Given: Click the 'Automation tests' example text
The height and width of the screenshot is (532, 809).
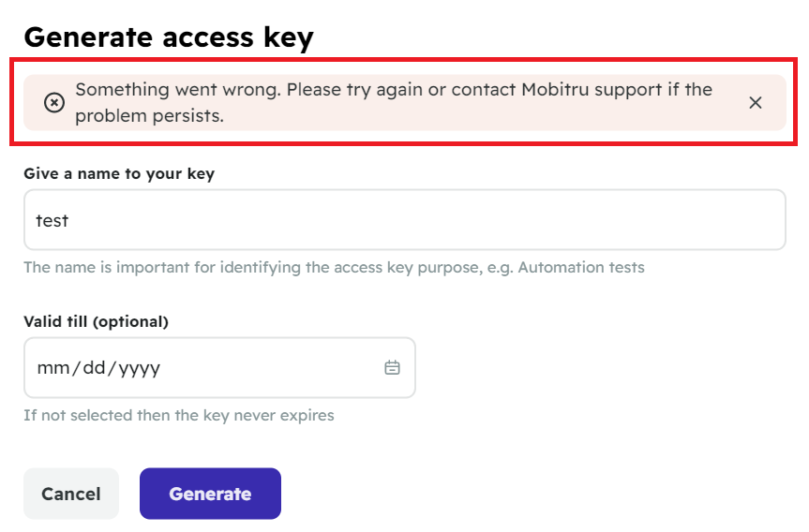Looking at the screenshot, I should [581, 268].
